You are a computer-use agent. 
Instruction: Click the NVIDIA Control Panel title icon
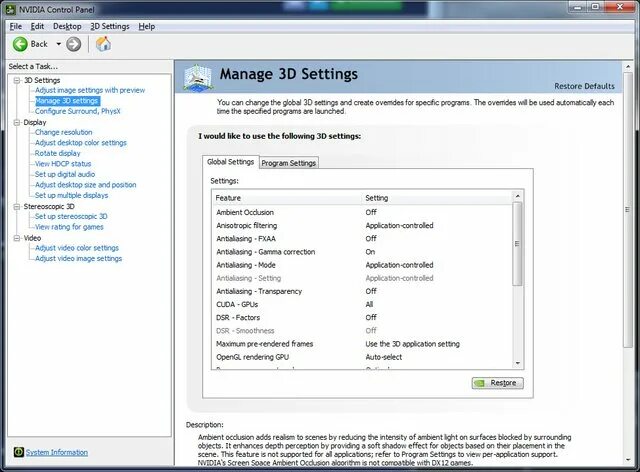[x=10, y=9]
